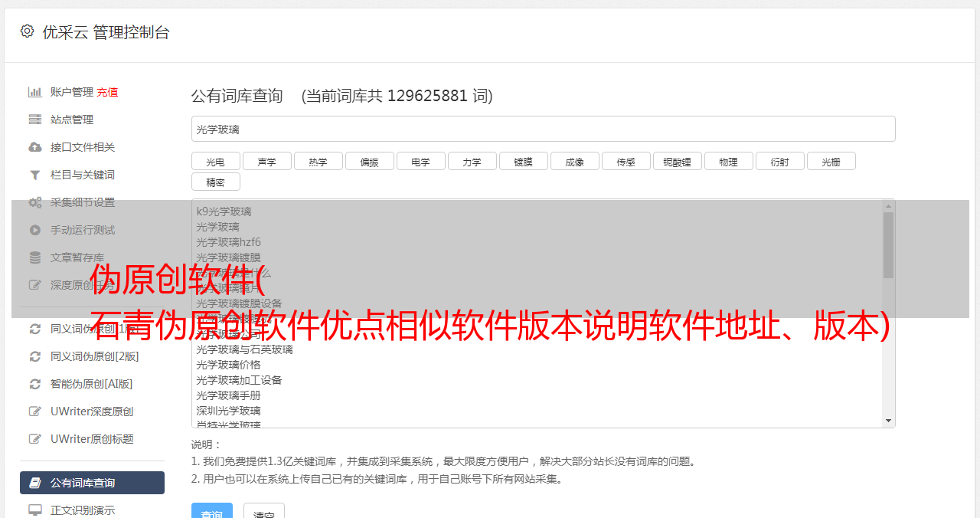
Task: Pick the 偏振 tag button
Action: 369,161
